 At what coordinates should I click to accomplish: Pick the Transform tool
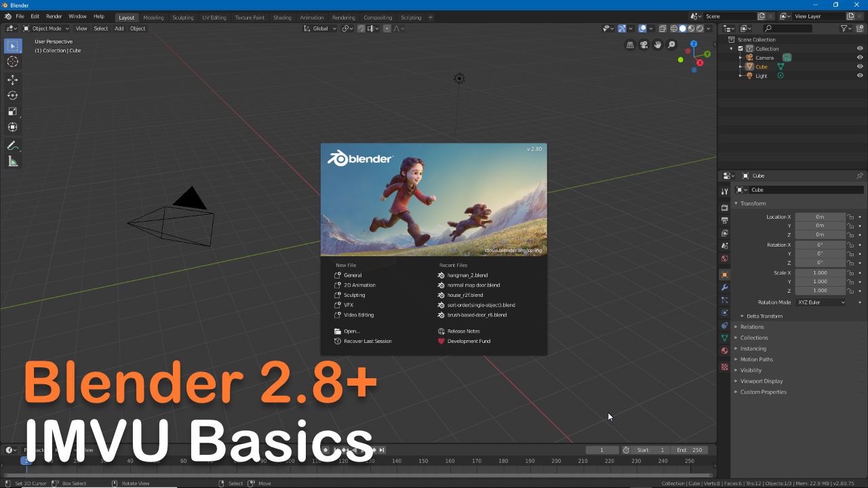pyautogui.click(x=13, y=127)
